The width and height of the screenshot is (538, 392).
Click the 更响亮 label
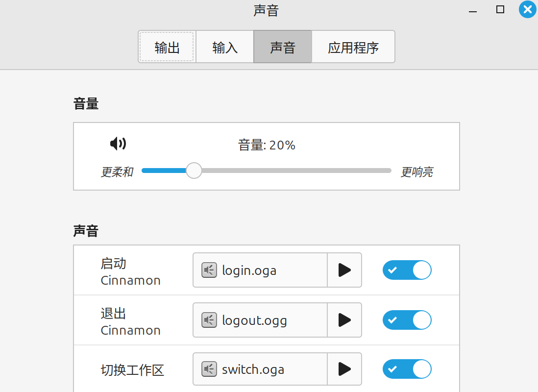click(x=417, y=171)
